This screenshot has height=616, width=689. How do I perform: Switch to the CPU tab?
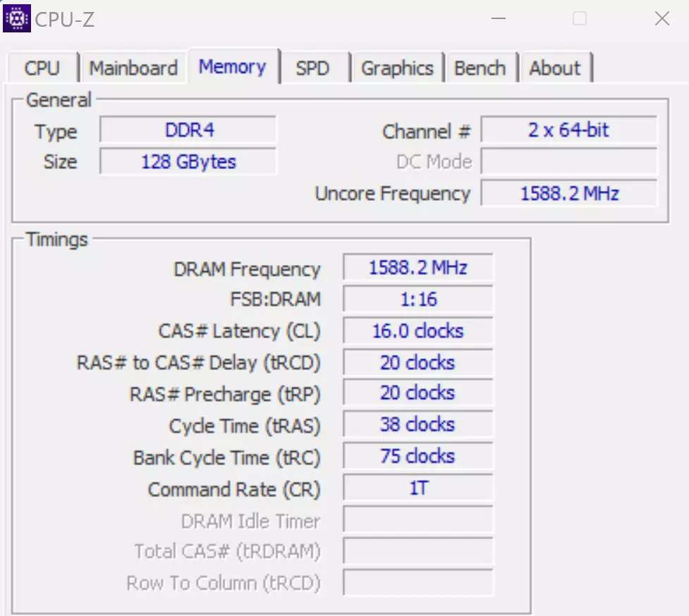pyautogui.click(x=42, y=68)
